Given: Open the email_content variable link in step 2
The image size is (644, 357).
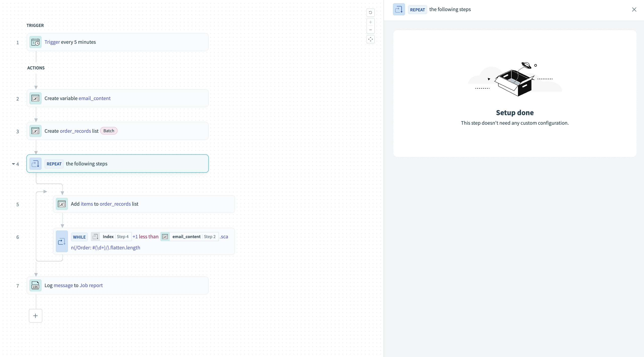Looking at the screenshot, I should click(94, 98).
